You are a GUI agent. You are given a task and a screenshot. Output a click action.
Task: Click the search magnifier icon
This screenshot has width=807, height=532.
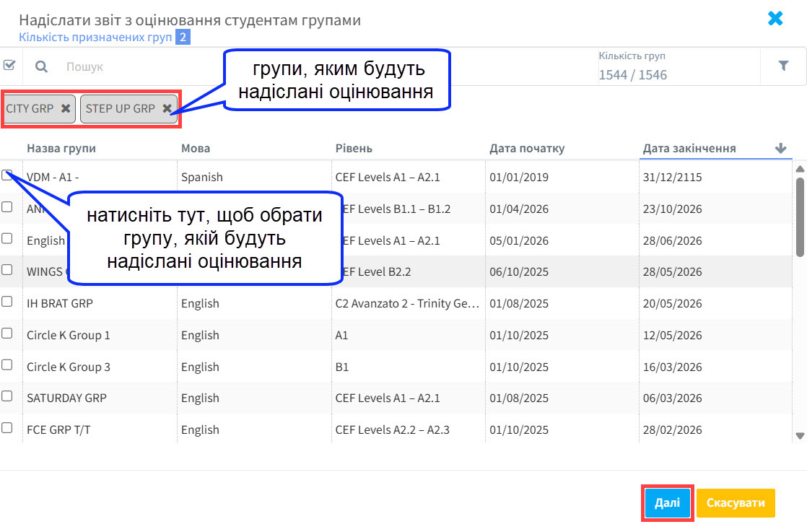(42, 66)
